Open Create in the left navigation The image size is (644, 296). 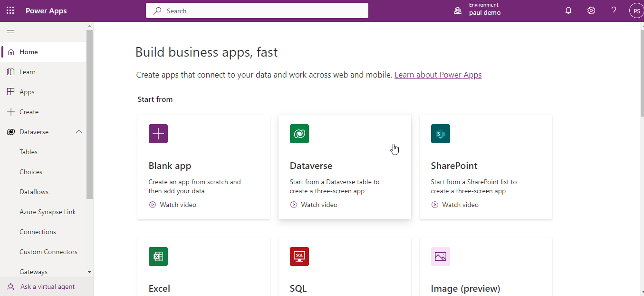[x=29, y=112]
